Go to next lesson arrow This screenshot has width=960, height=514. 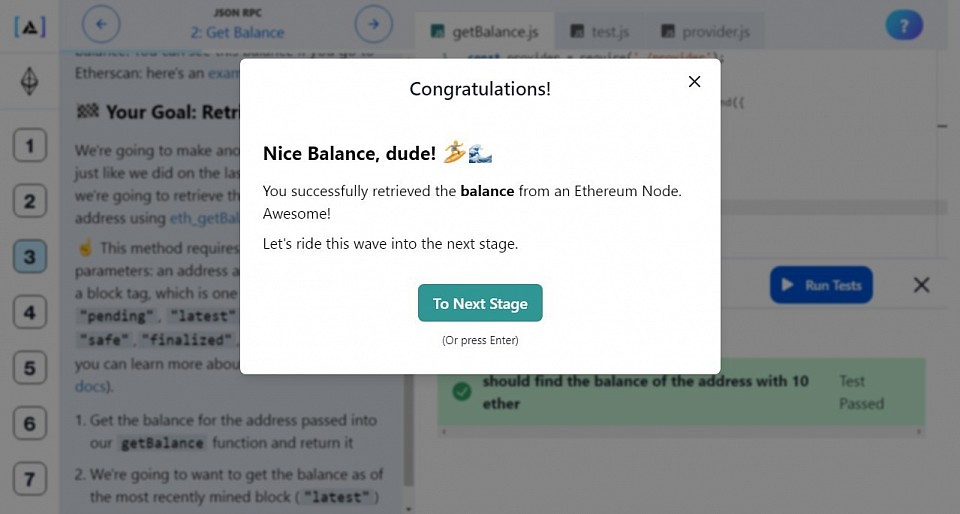[373, 24]
